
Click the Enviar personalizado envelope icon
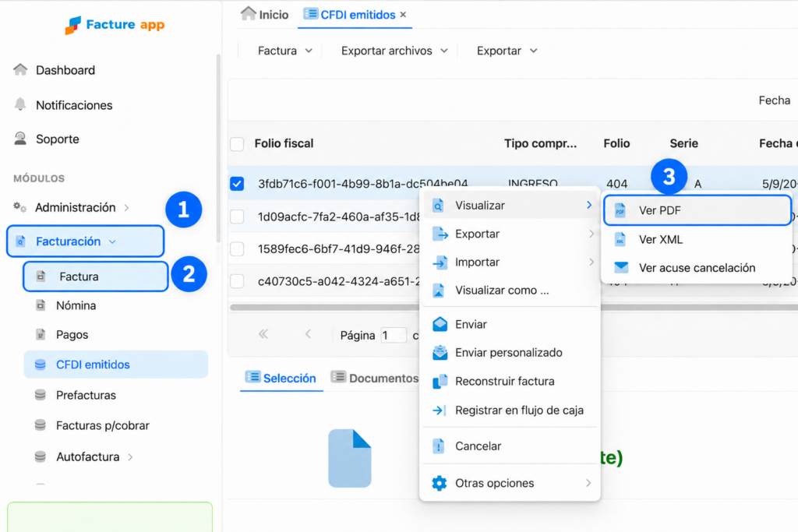[440, 353]
